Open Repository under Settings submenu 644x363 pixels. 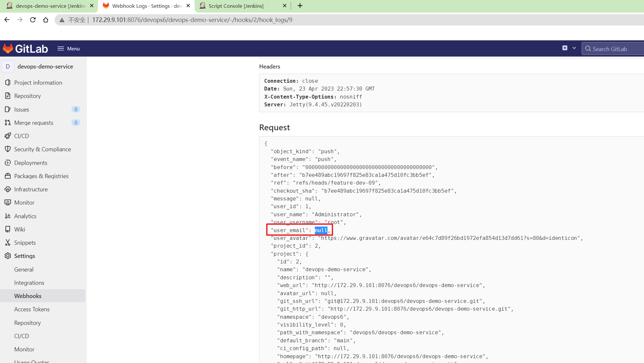pyautogui.click(x=27, y=323)
